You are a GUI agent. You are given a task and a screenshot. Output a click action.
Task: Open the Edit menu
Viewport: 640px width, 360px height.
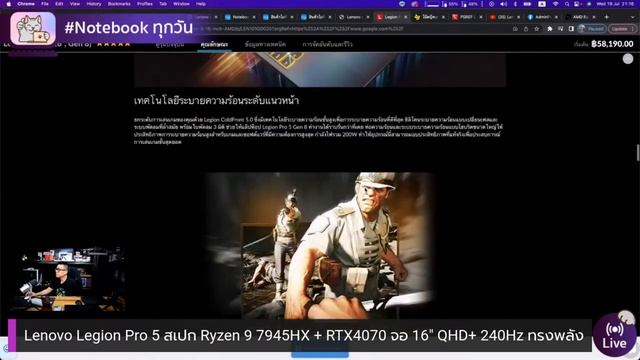click(60, 4)
